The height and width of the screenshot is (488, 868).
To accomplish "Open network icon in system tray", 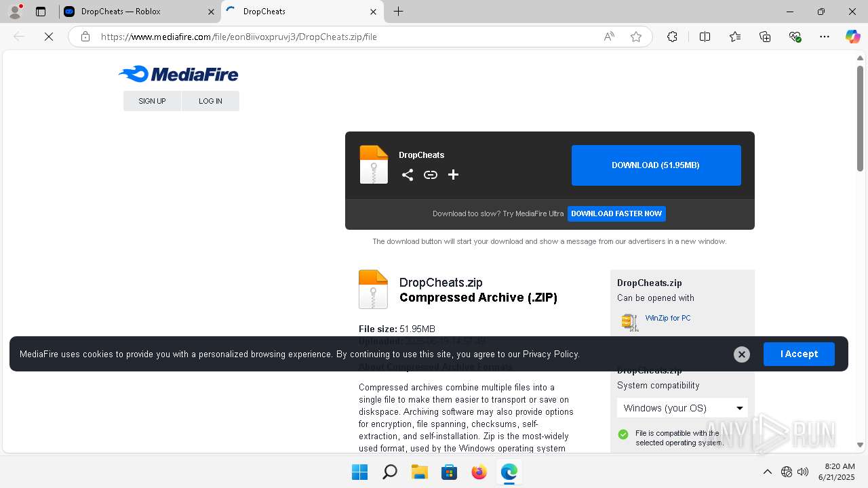I will [787, 472].
